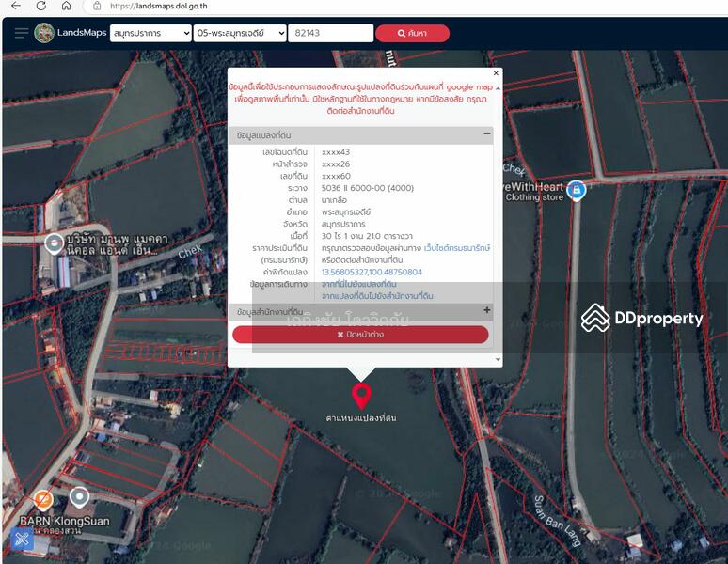
Task: Open the browser home page
Action: [x=67, y=6]
